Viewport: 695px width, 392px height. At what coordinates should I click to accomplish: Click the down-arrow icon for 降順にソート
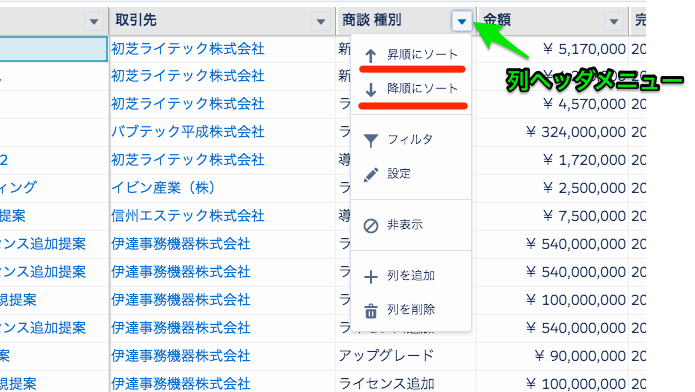pyautogui.click(x=371, y=89)
